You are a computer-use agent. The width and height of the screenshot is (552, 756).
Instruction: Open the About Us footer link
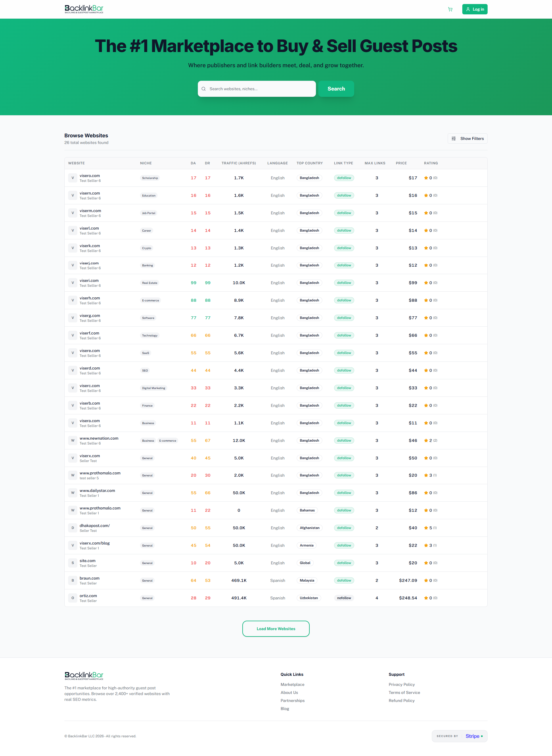pyautogui.click(x=289, y=692)
